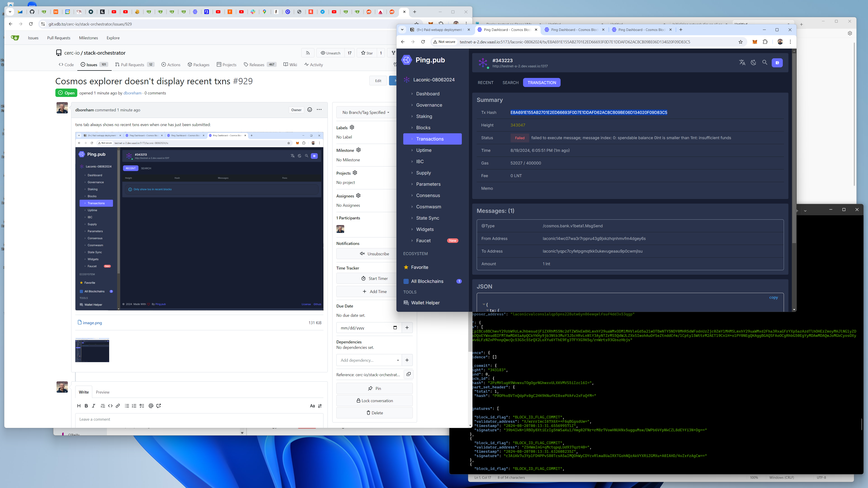Copy the issue reference to clipboard

(x=409, y=374)
